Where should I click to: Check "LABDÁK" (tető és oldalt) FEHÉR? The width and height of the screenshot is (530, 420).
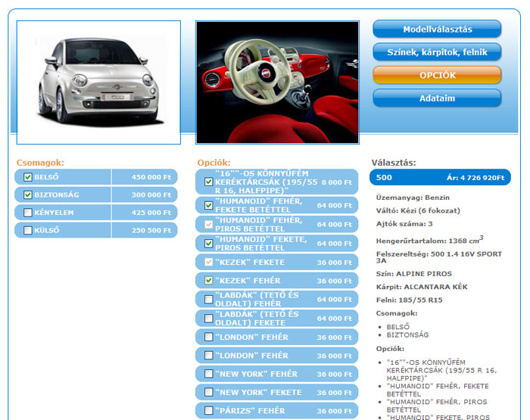(x=208, y=299)
